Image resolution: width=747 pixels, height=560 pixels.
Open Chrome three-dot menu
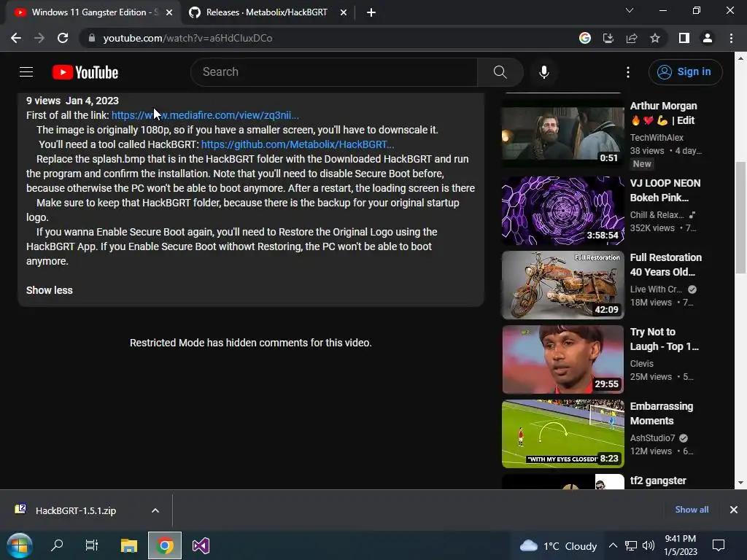point(731,38)
